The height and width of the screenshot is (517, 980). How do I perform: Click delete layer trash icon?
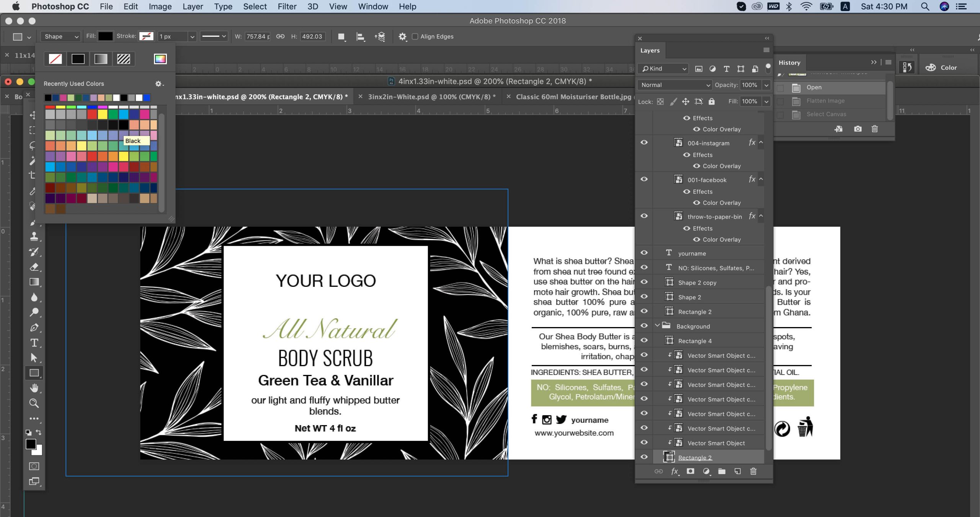tap(753, 471)
